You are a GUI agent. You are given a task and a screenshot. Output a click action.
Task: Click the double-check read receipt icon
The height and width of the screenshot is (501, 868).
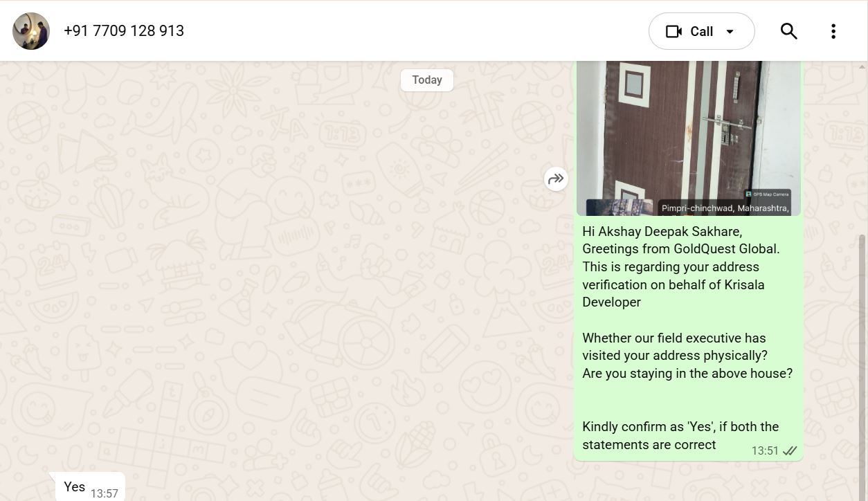point(790,451)
